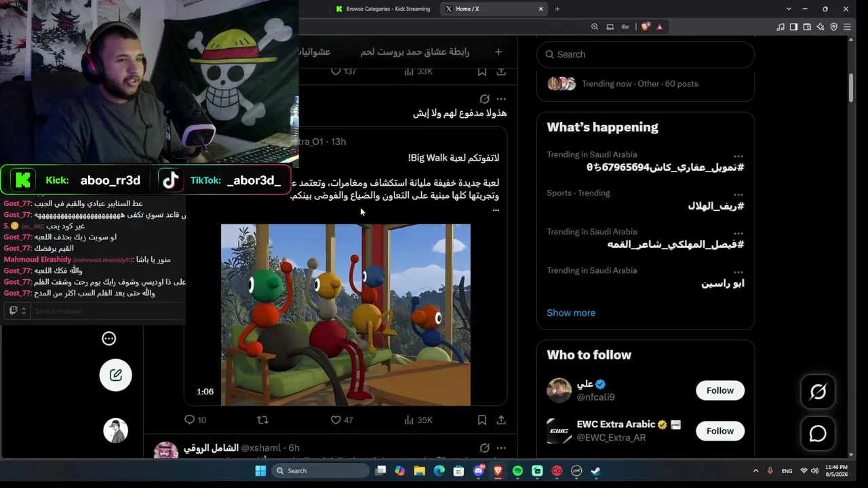This screenshot has width=868, height=488.
Task: Click the Brave Rewards triangle icon
Action: pos(660,27)
